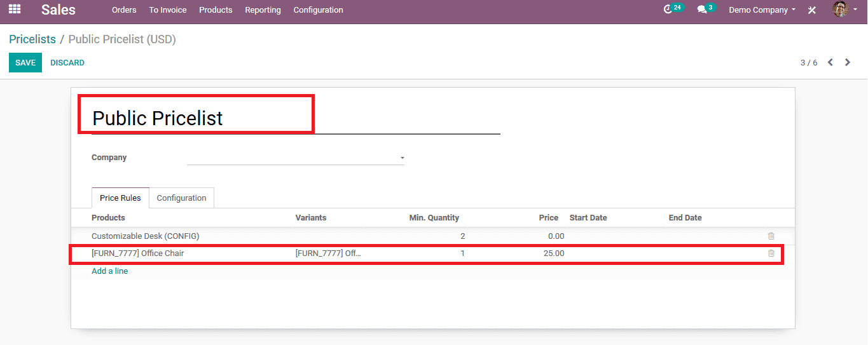Click min quantity 1 for Office Chair
Screen dimensions: 868x345
pyautogui.click(x=462, y=253)
